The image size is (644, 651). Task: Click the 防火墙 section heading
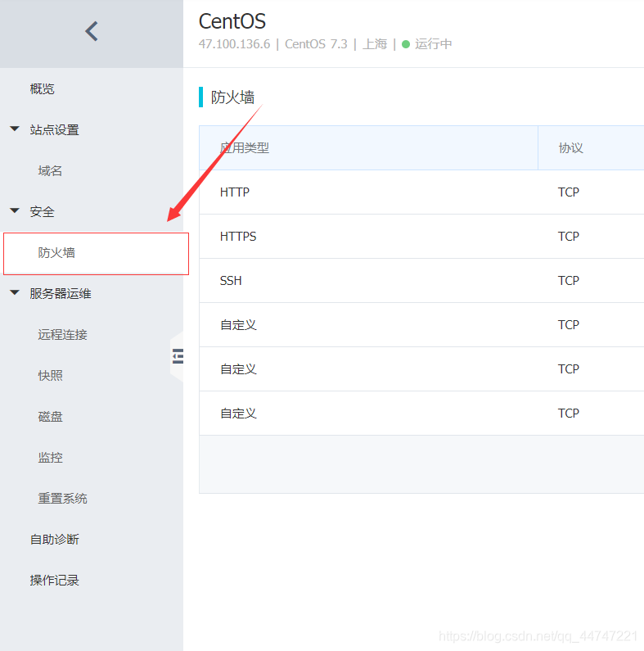pyautogui.click(x=232, y=97)
